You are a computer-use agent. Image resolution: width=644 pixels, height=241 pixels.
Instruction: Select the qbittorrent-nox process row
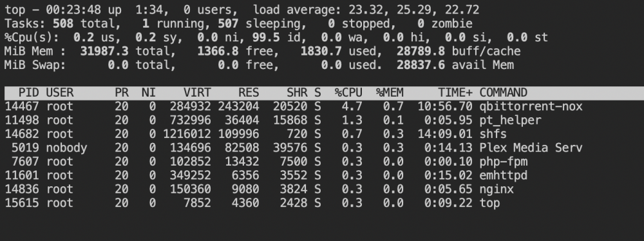(x=294, y=106)
